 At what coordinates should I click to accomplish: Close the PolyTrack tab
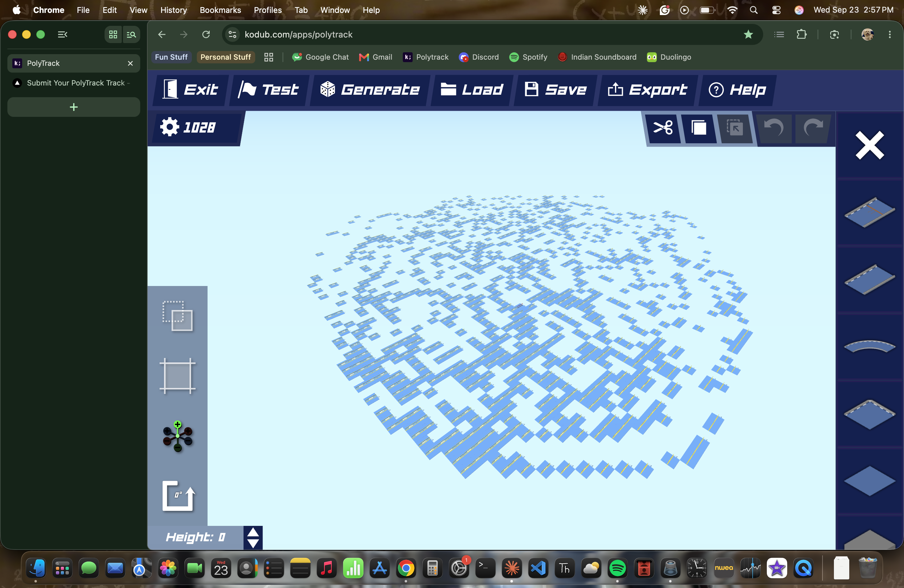pos(130,63)
